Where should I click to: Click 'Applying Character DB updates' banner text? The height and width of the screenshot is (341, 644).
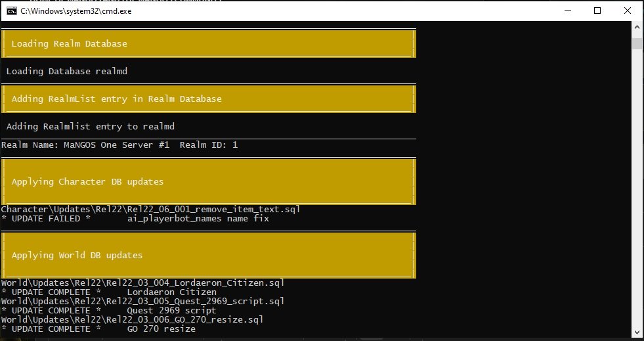(87, 181)
